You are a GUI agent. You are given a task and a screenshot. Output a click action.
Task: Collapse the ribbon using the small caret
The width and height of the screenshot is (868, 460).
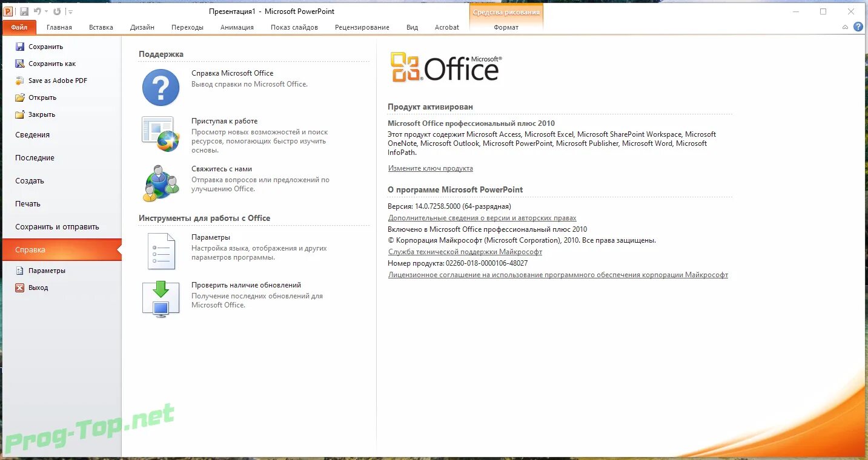[x=846, y=27]
